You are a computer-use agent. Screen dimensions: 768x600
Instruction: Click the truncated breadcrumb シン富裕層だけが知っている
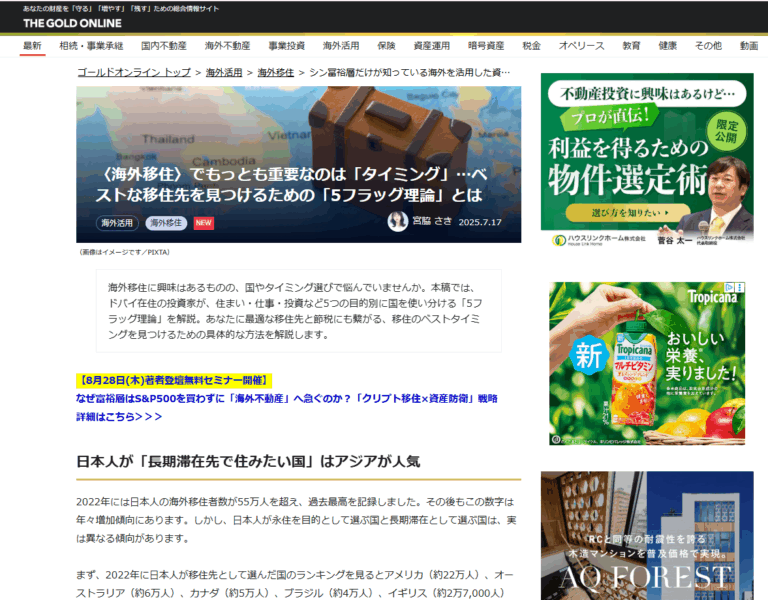[x=410, y=72]
